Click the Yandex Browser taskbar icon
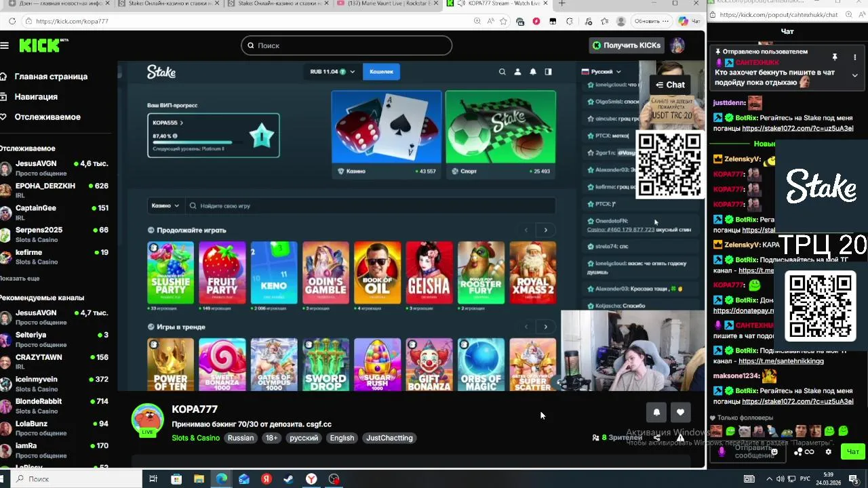The image size is (868, 488). (x=311, y=479)
